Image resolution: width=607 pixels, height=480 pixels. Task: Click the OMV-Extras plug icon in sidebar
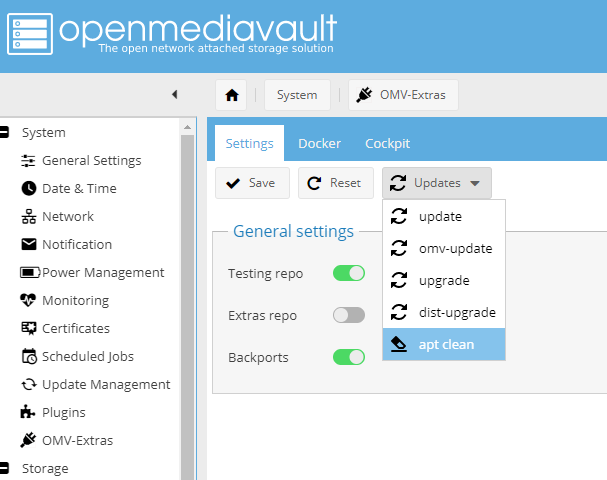point(28,440)
